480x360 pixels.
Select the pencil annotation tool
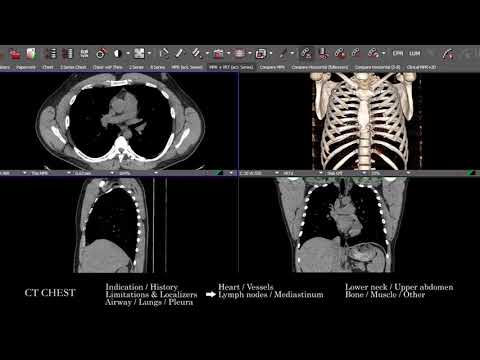pyautogui.click(x=180, y=53)
